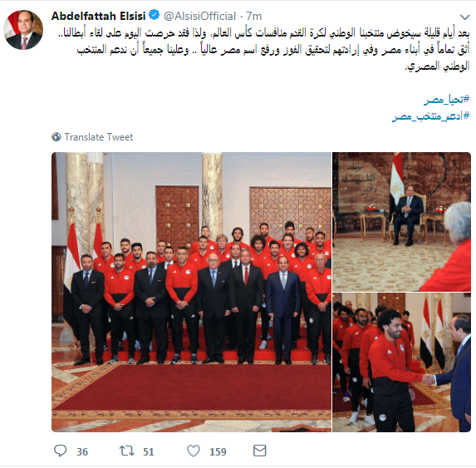Like the tweet with the heart icon
The width and height of the screenshot is (476, 468).
tap(194, 451)
